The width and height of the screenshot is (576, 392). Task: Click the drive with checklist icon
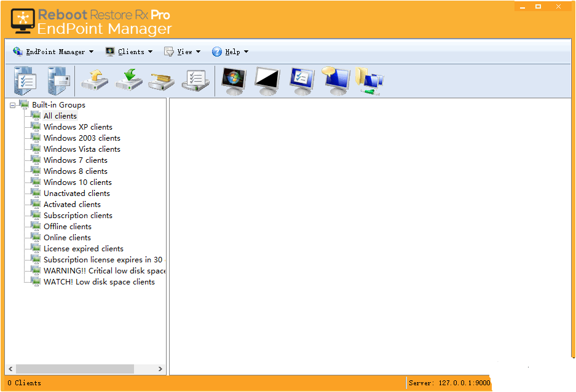[x=196, y=80]
